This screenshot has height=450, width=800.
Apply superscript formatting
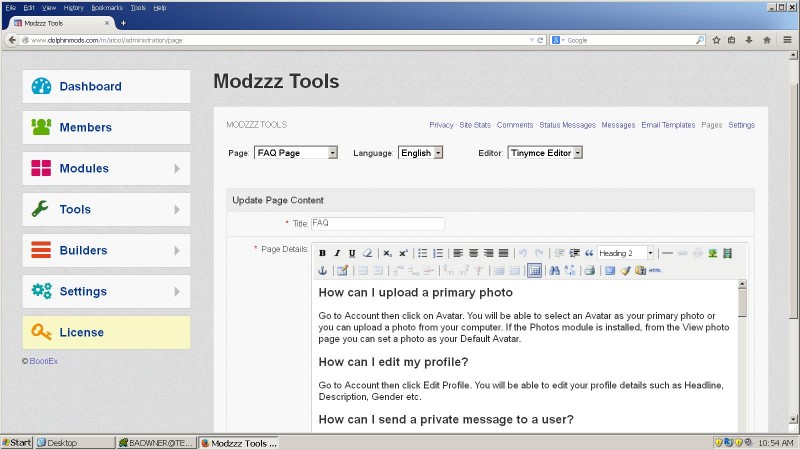click(x=403, y=253)
